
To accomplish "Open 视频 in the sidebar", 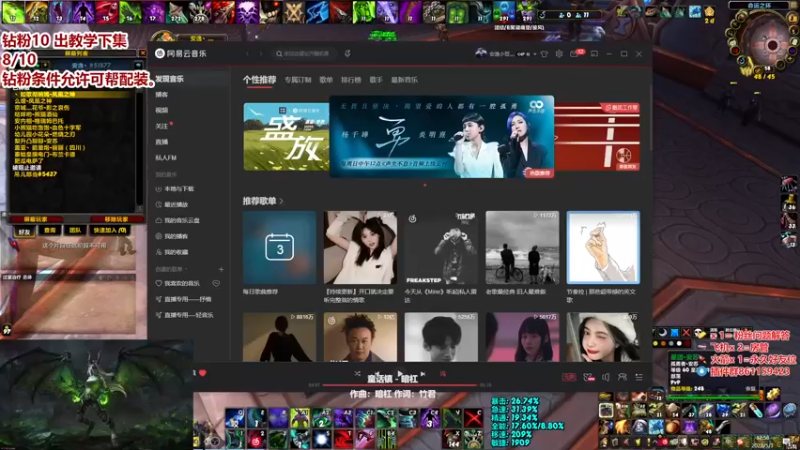I will (x=161, y=110).
